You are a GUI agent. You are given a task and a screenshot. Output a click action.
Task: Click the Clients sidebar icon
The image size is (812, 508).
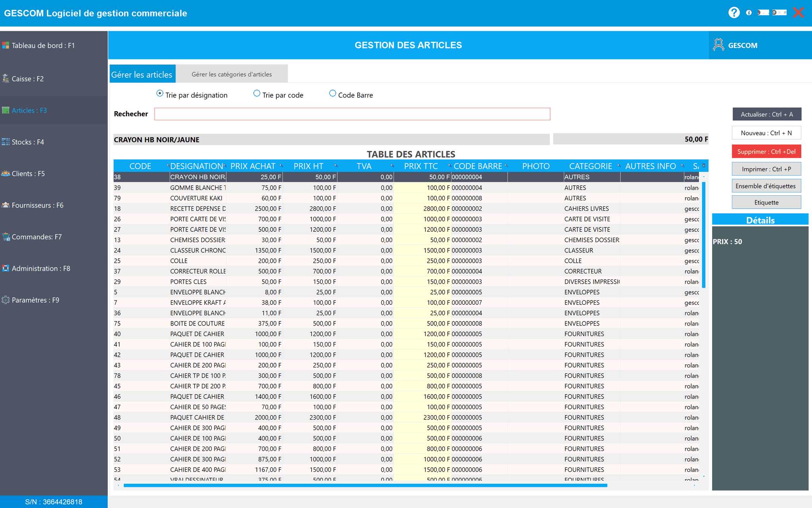6,173
